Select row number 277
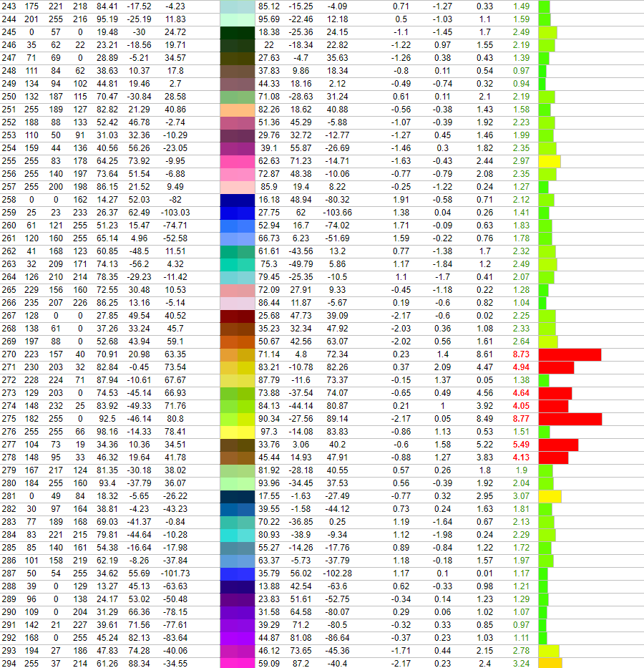 (x=9, y=445)
